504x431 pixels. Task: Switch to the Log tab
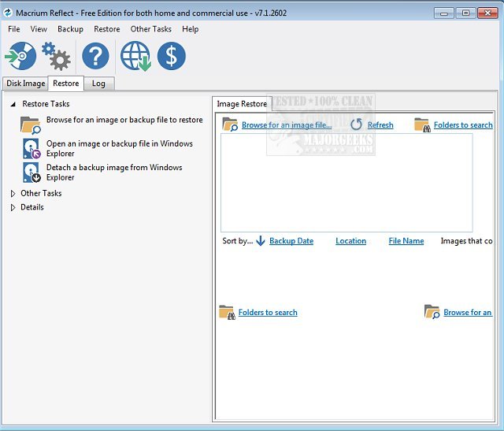(x=98, y=84)
